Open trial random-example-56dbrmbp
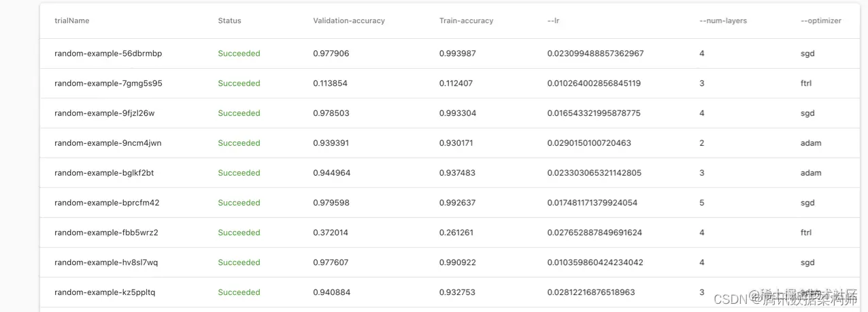This screenshot has height=312, width=868. tap(108, 53)
